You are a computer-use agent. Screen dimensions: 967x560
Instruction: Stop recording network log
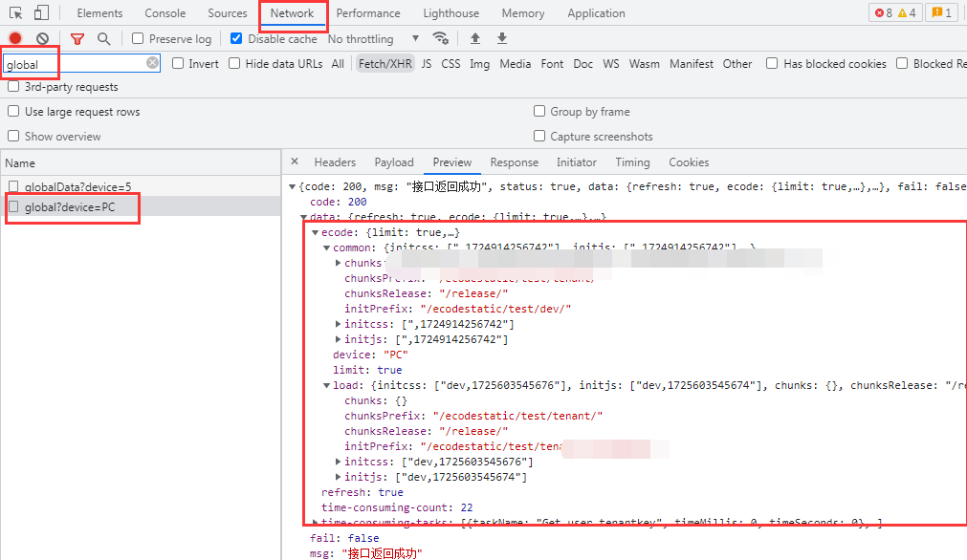pos(15,39)
